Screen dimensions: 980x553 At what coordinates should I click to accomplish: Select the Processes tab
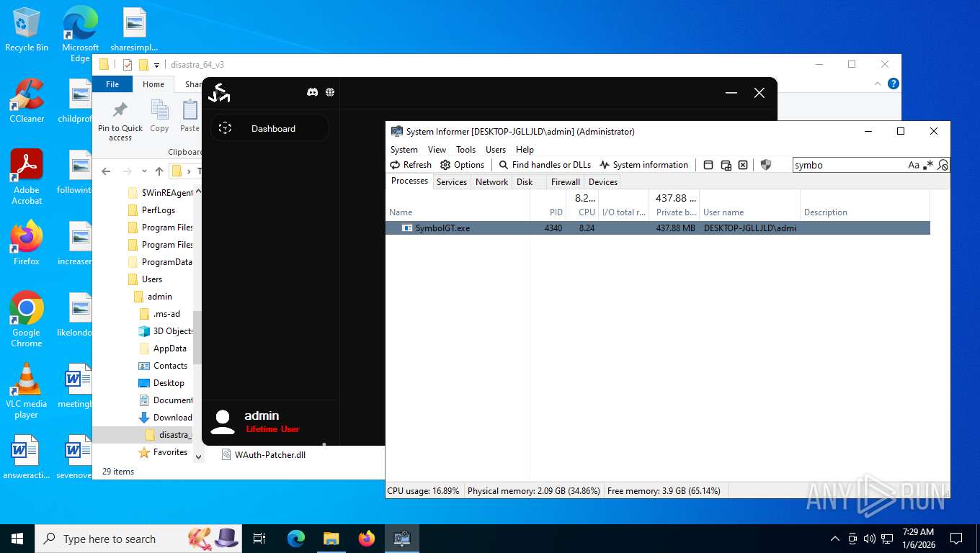(x=409, y=181)
